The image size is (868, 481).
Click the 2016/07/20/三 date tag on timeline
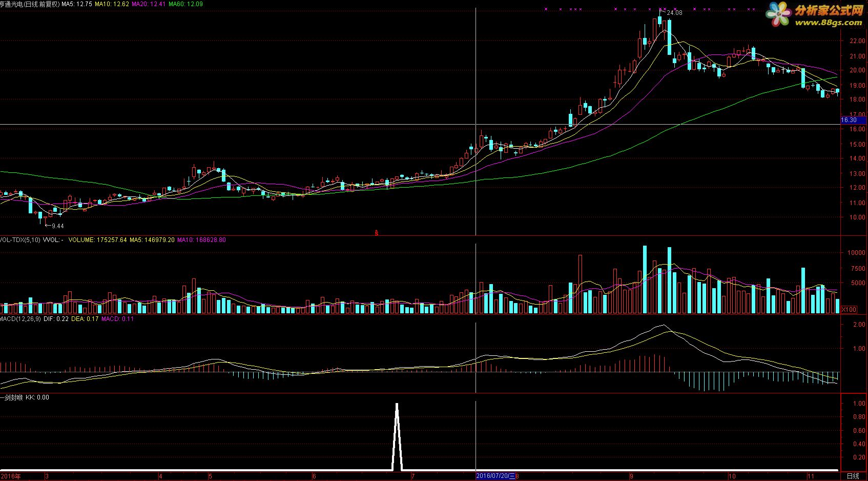(x=495, y=476)
